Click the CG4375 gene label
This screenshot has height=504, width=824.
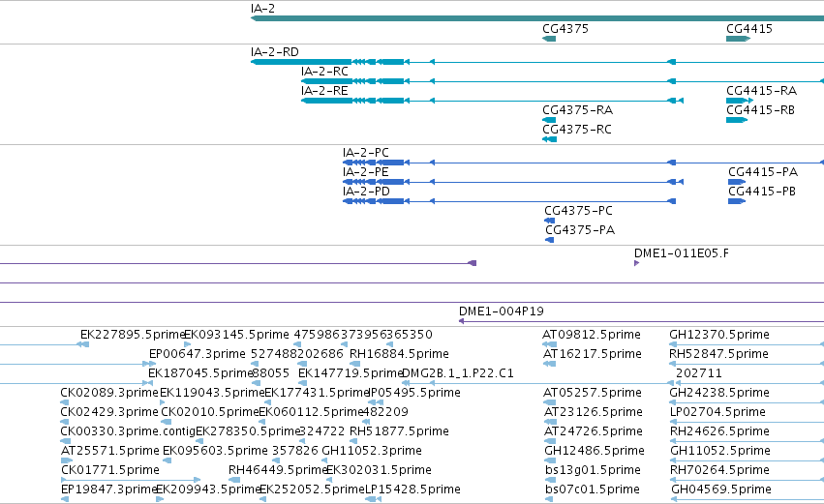point(565,29)
